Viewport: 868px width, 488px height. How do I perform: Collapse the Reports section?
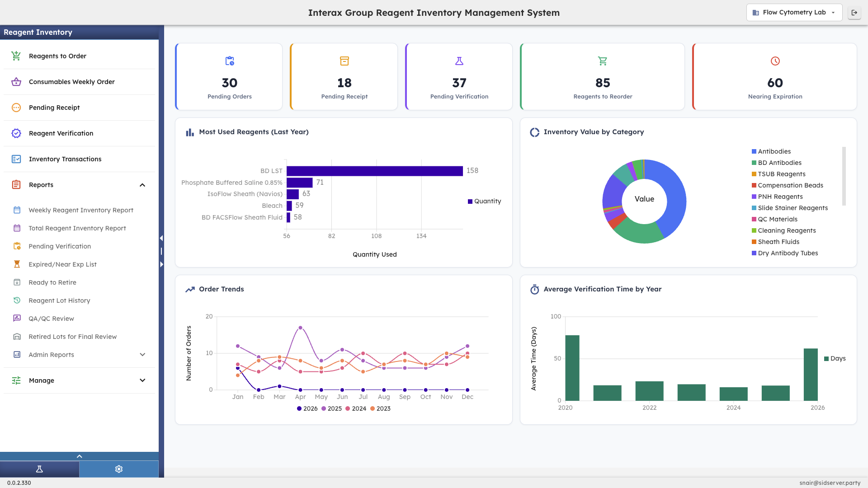142,185
